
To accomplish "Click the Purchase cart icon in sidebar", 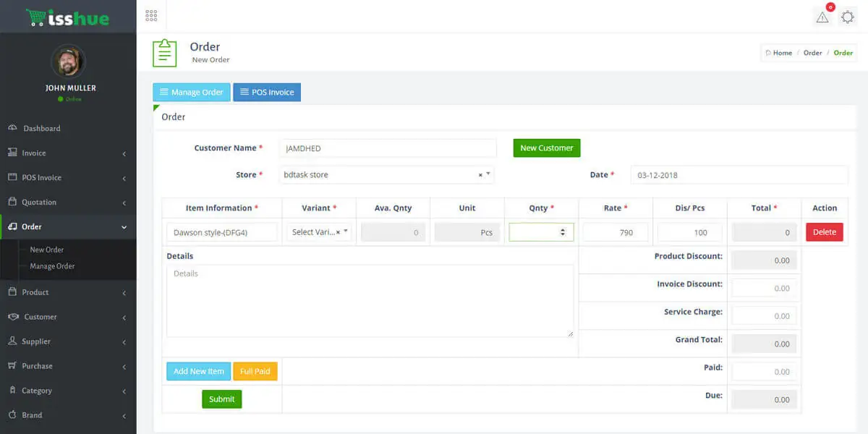I will pos(12,366).
